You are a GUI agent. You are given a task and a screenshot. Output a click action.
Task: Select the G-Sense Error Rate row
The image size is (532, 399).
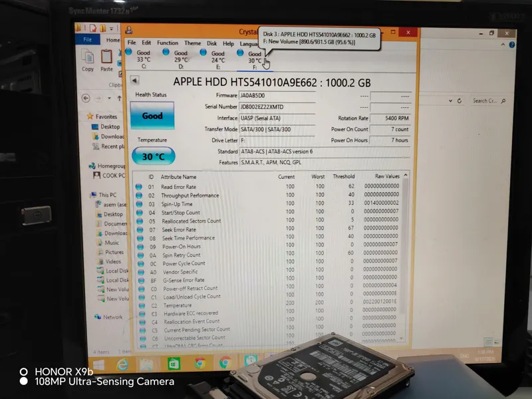click(x=268, y=280)
